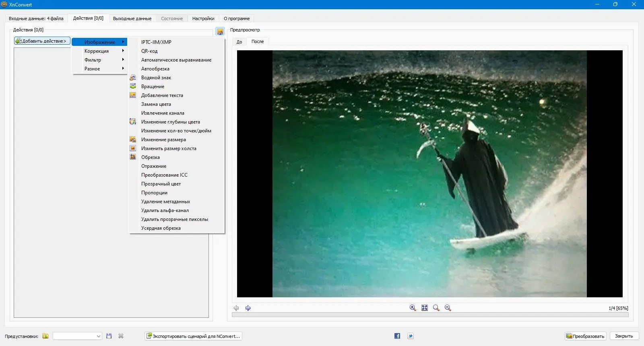Show the До preview tab
The height and width of the screenshot is (346, 644).
point(239,42)
